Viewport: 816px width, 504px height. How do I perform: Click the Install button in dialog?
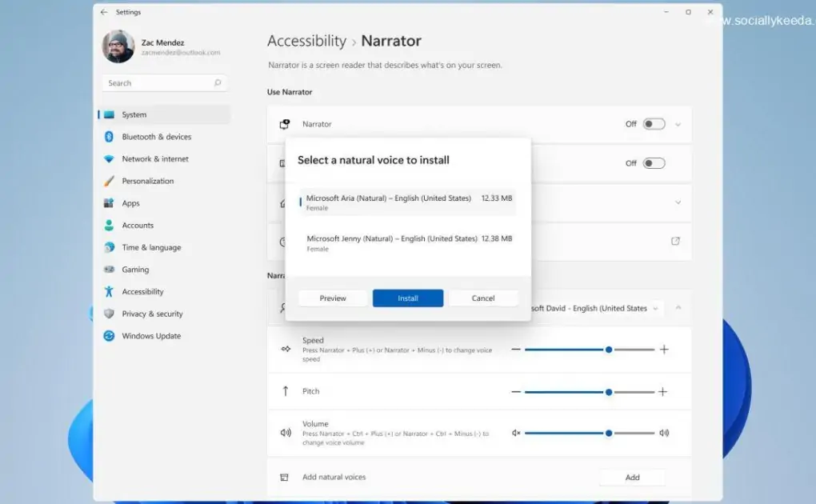(x=408, y=298)
